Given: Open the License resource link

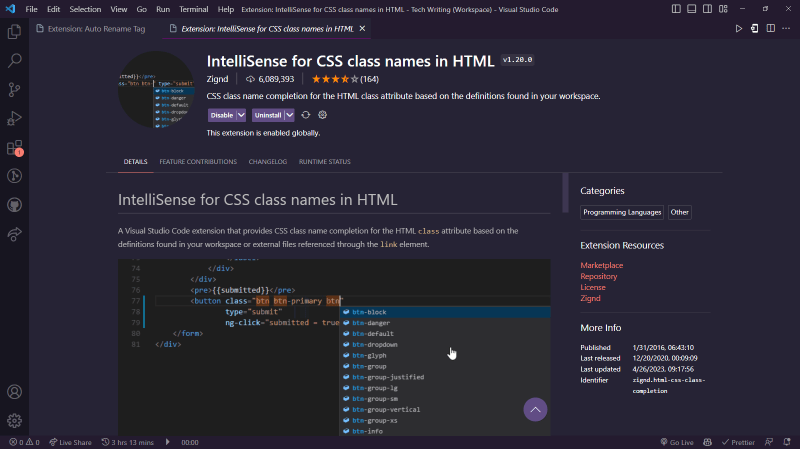Looking at the screenshot, I should click(593, 287).
